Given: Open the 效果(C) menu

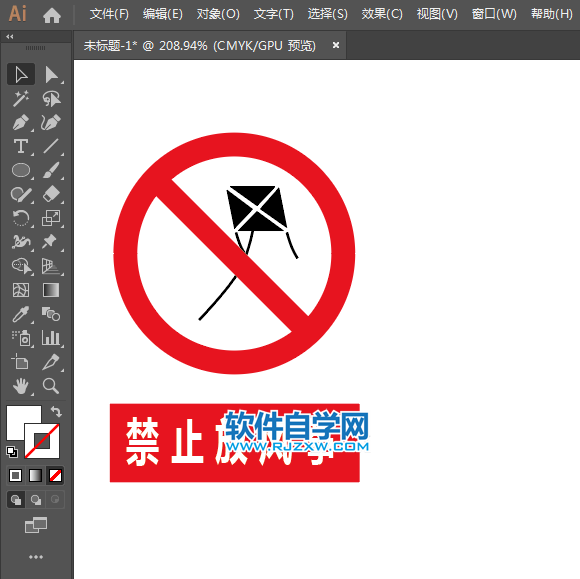Looking at the screenshot, I should tap(382, 14).
